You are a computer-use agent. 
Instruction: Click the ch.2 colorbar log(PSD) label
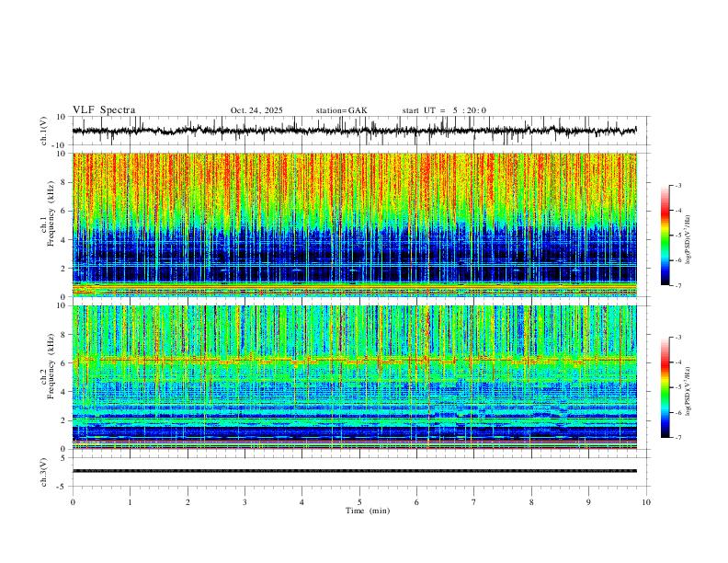pos(688,391)
